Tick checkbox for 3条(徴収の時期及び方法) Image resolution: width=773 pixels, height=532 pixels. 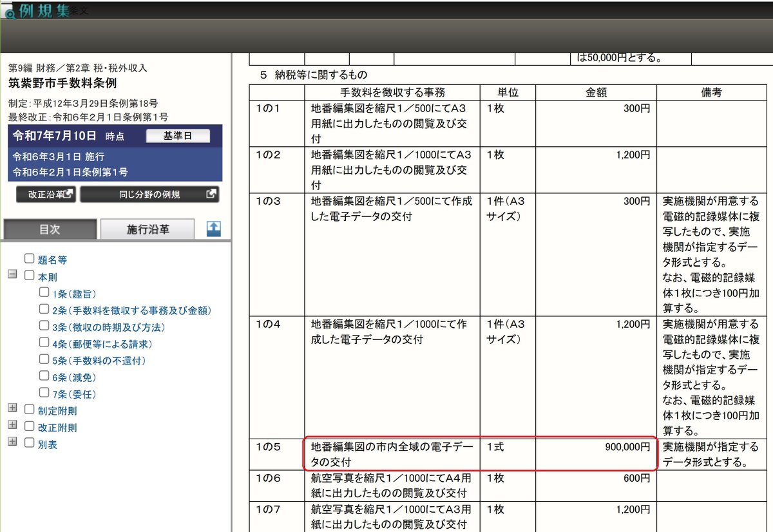(44, 326)
